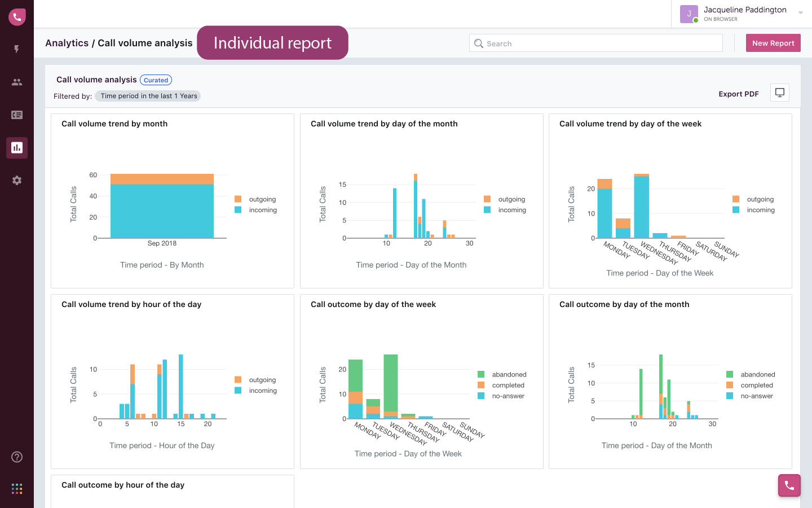
Task: Select the Analytics bar chart icon
Action: pos(17,147)
